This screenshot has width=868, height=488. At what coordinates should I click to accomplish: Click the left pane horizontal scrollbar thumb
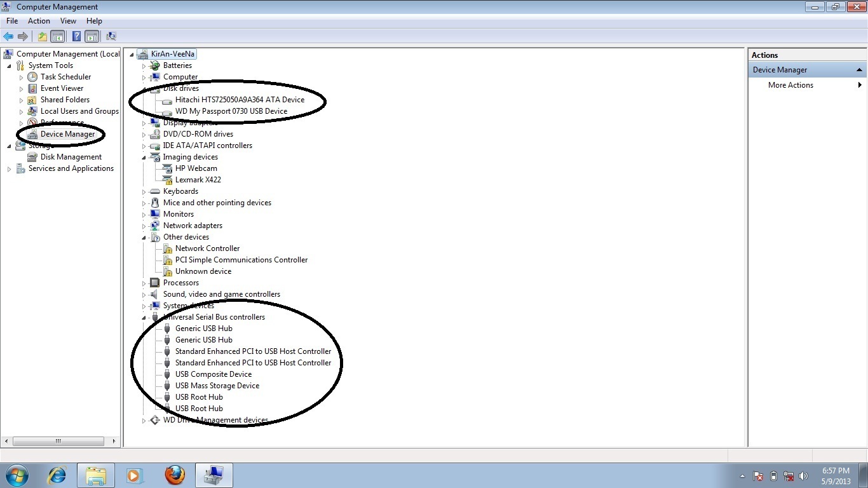pyautogui.click(x=58, y=441)
